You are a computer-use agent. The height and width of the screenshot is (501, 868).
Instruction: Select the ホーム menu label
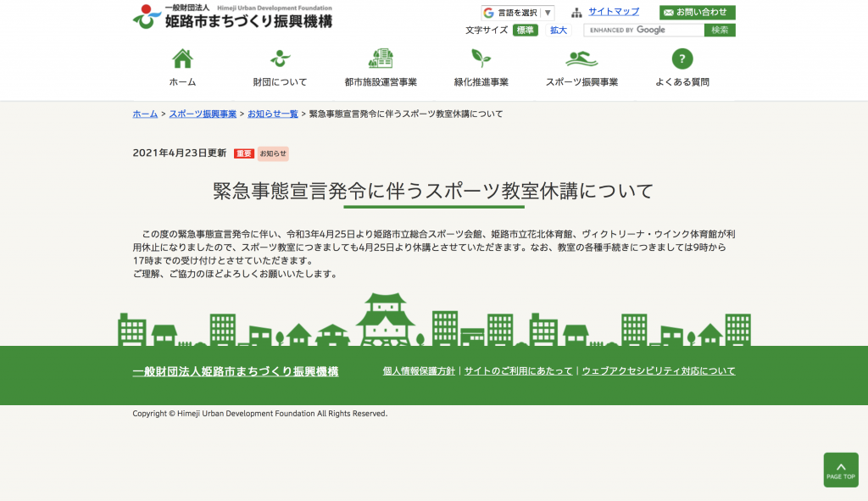(182, 82)
